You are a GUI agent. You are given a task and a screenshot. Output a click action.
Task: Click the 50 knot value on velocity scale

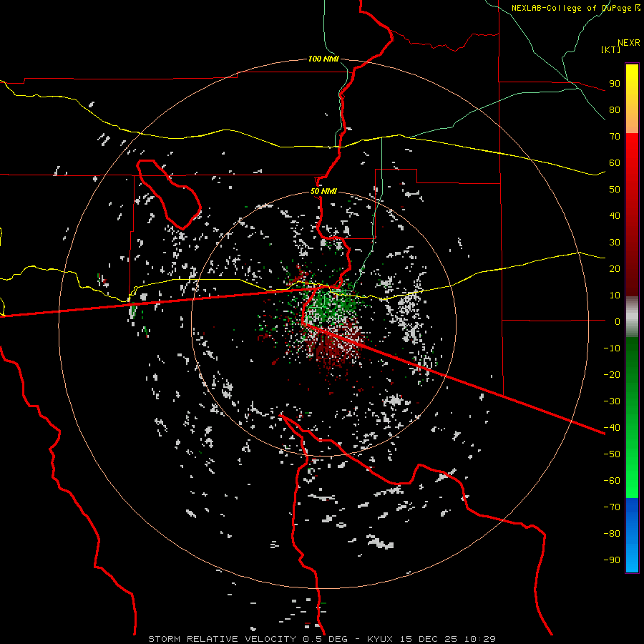point(615,190)
